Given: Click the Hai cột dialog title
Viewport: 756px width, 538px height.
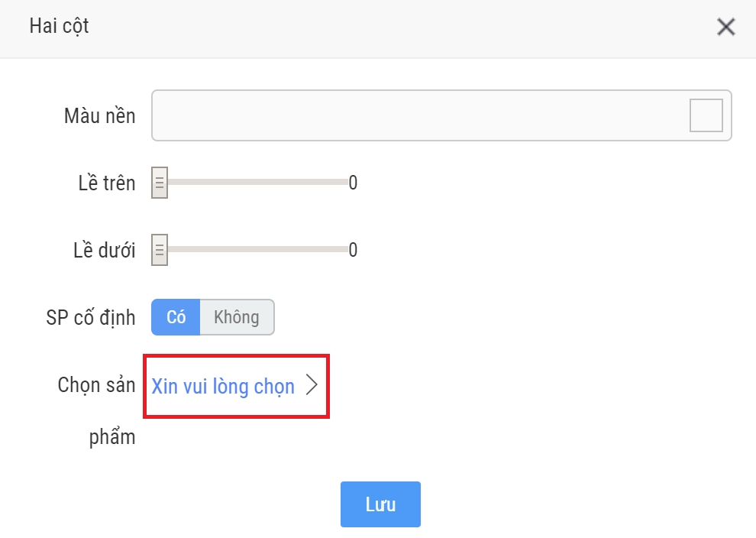Looking at the screenshot, I should [59, 26].
